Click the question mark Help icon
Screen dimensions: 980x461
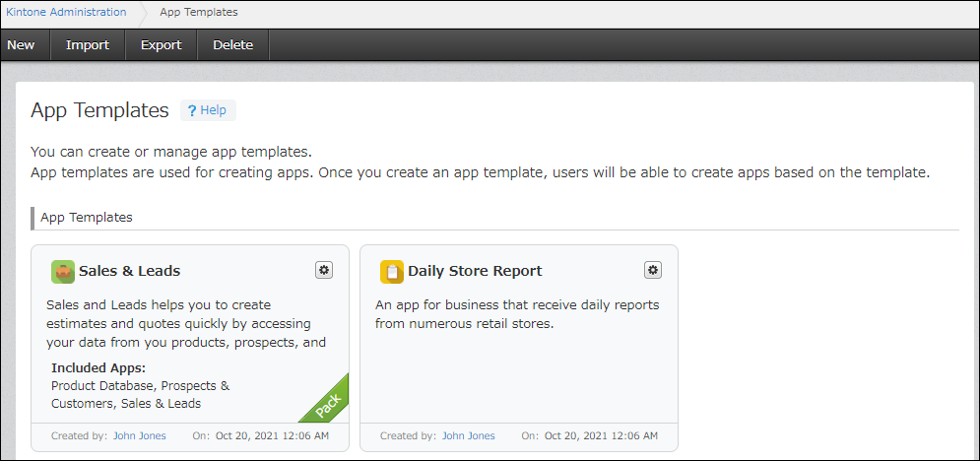click(x=192, y=111)
